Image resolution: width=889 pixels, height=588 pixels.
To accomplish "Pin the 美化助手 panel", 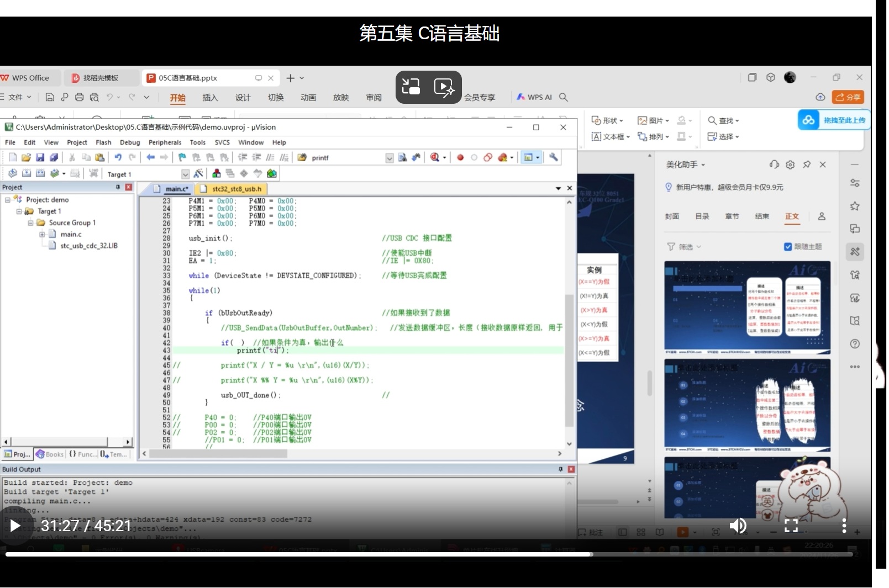I will (807, 165).
